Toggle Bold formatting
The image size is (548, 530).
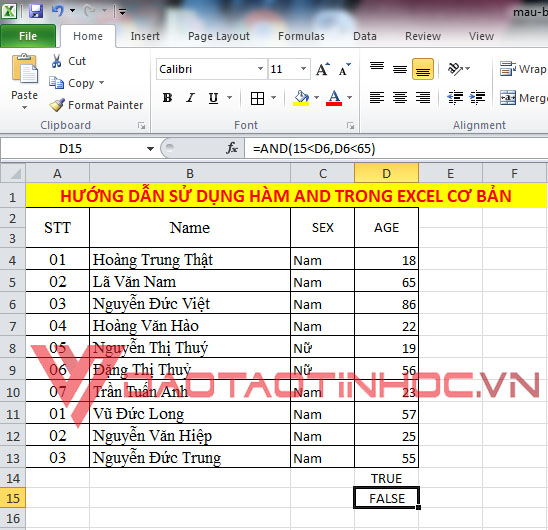tap(167, 98)
